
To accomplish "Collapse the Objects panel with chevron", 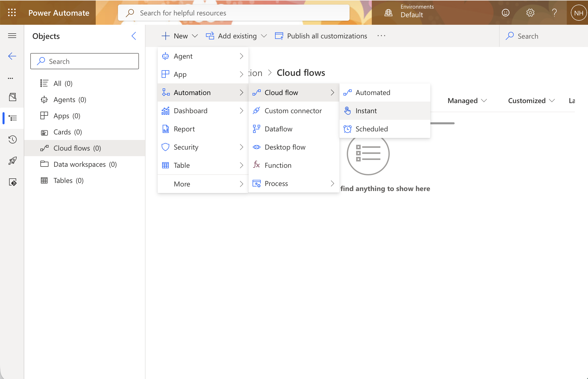I will 134,36.
